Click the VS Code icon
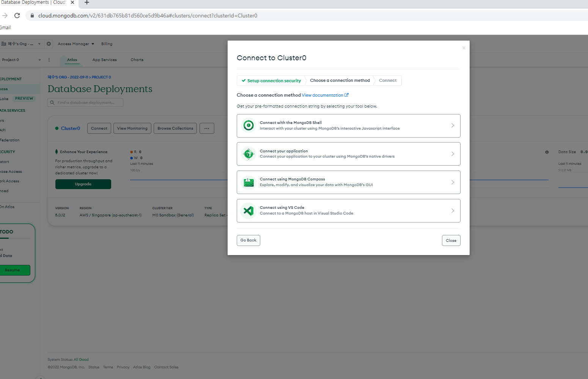 click(248, 211)
